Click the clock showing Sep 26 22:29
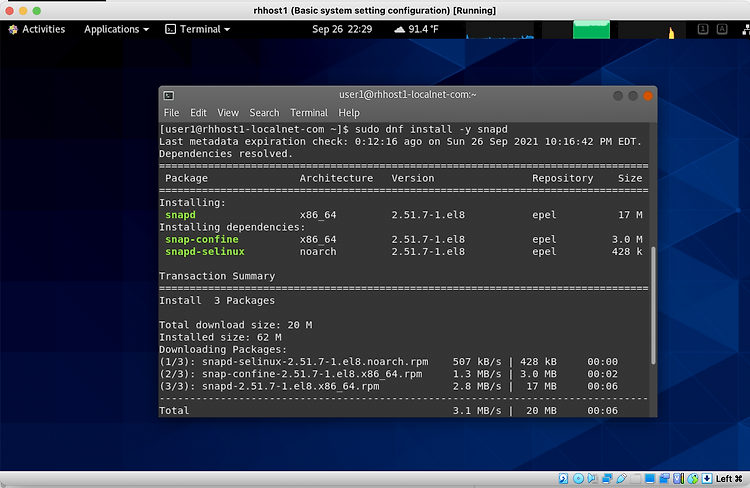This screenshot has width=750, height=488. 342,29
